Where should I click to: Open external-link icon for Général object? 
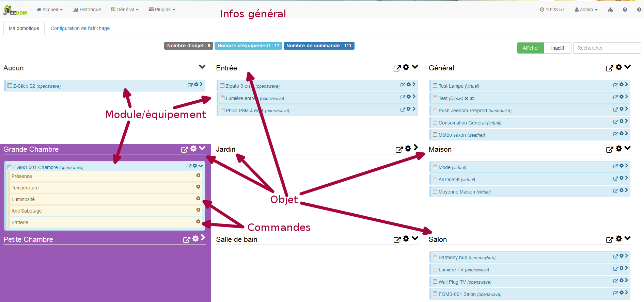point(610,68)
